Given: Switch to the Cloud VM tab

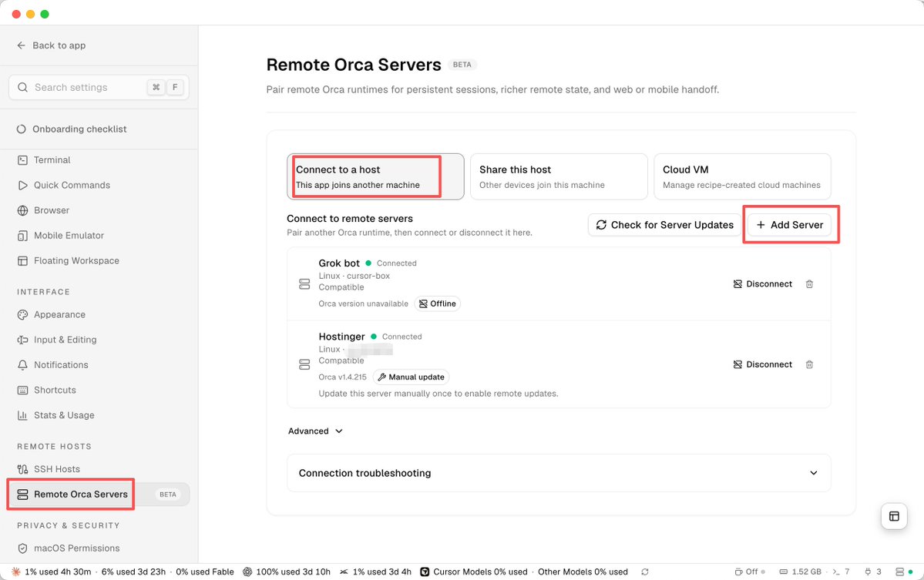Looking at the screenshot, I should pos(742,176).
